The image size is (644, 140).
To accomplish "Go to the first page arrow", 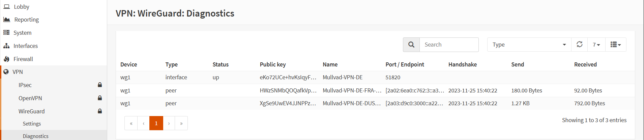I will (131, 123).
